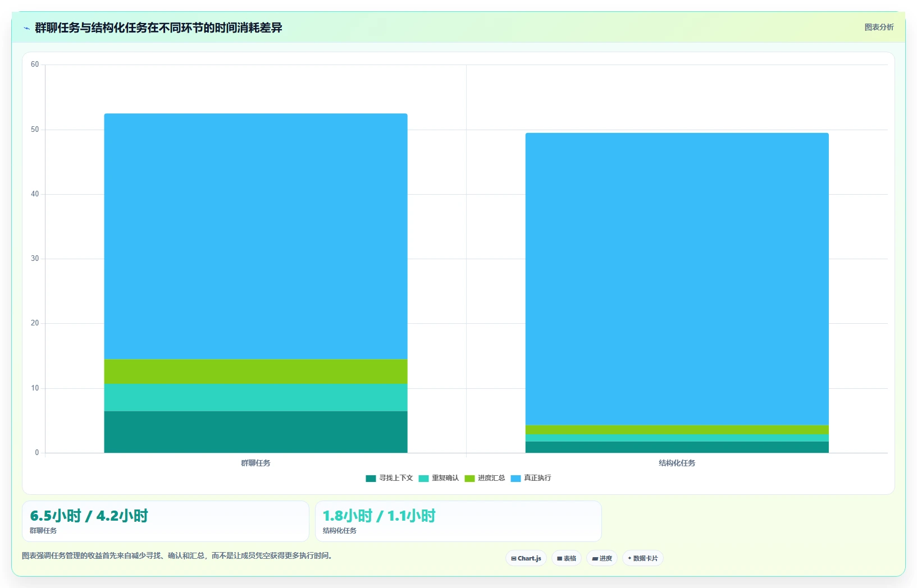Screen dimensions: 917x588
Task: Select the 进度 chip in the footer
Action: coord(602,558)
